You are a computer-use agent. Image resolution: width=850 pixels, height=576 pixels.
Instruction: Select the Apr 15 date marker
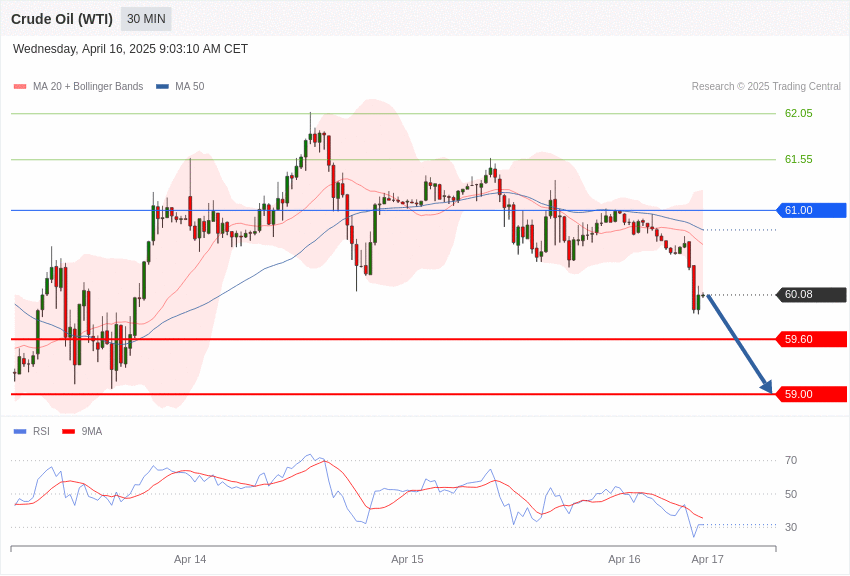407,559
